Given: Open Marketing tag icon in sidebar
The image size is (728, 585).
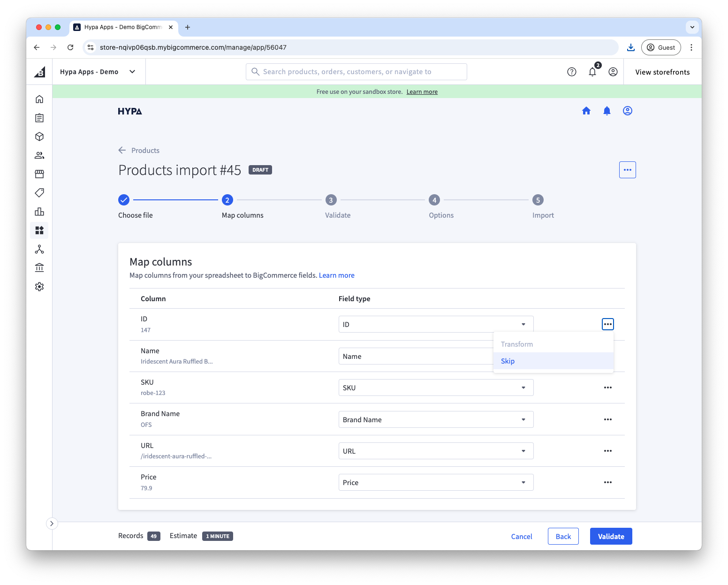Looking at the screenshot, I should (39, 193).
